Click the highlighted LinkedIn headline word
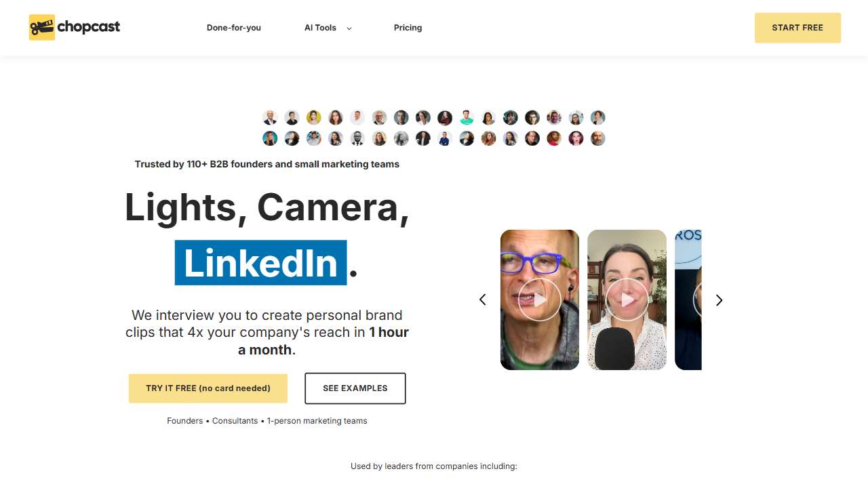 point(261,263)
